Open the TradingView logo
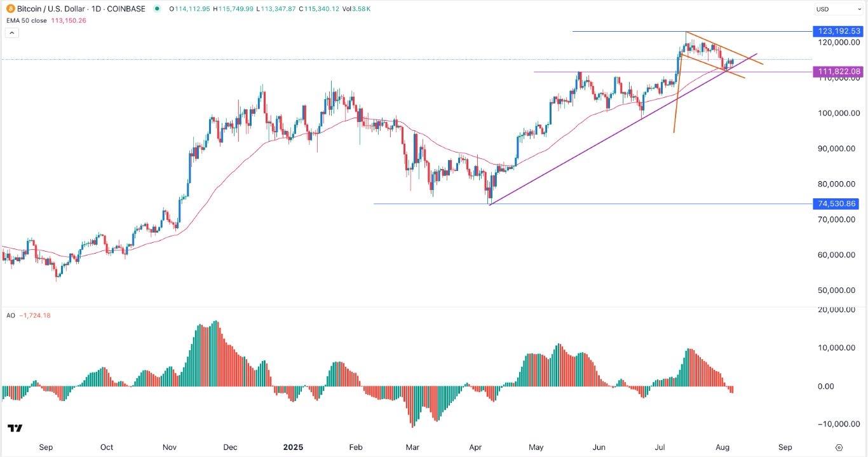This screenshot has width=868, height=457. 15,428
